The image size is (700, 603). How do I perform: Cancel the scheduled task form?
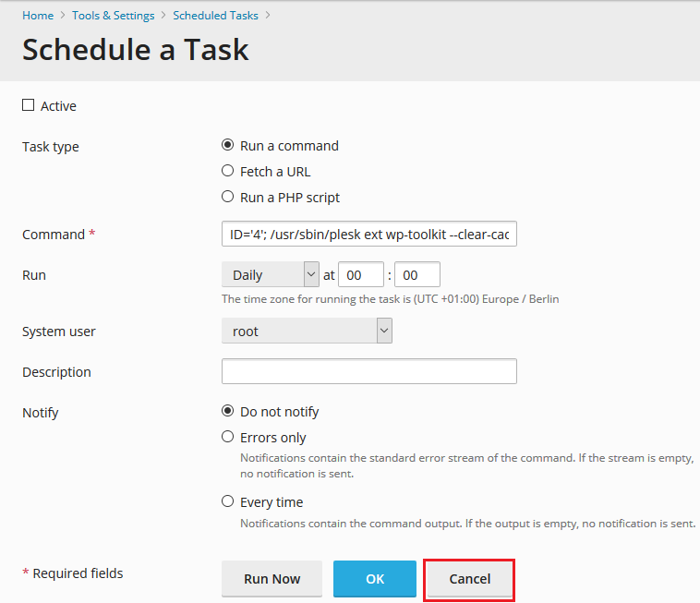[x=469, y=579]
